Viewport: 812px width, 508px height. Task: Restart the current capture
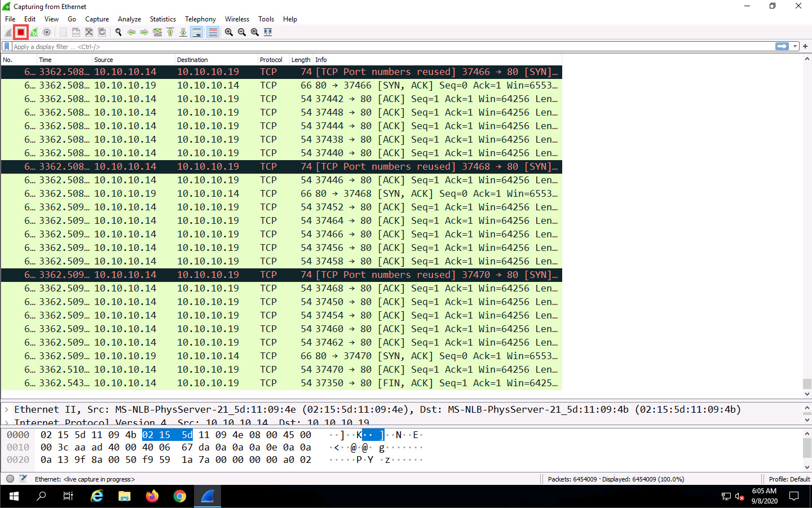(34, 32)
